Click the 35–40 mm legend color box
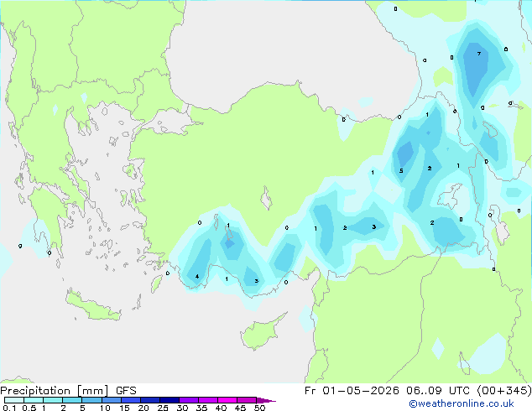The width and height of the screenshot is (532, 411). [x=208, y=400]
